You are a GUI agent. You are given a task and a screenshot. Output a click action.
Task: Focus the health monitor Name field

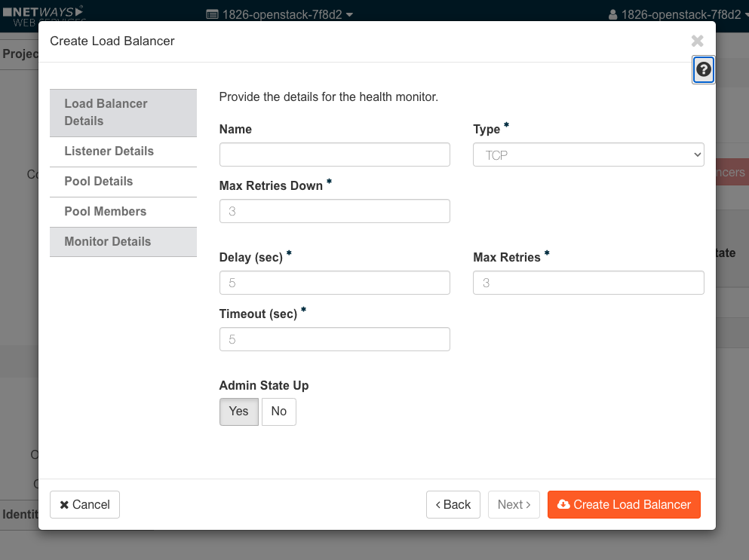(x=334, y=155)
